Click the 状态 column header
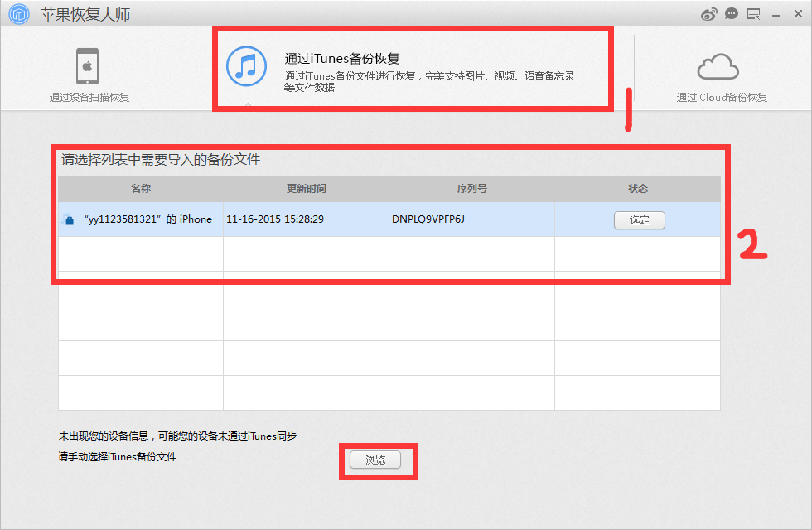 (x=638, y=189)
